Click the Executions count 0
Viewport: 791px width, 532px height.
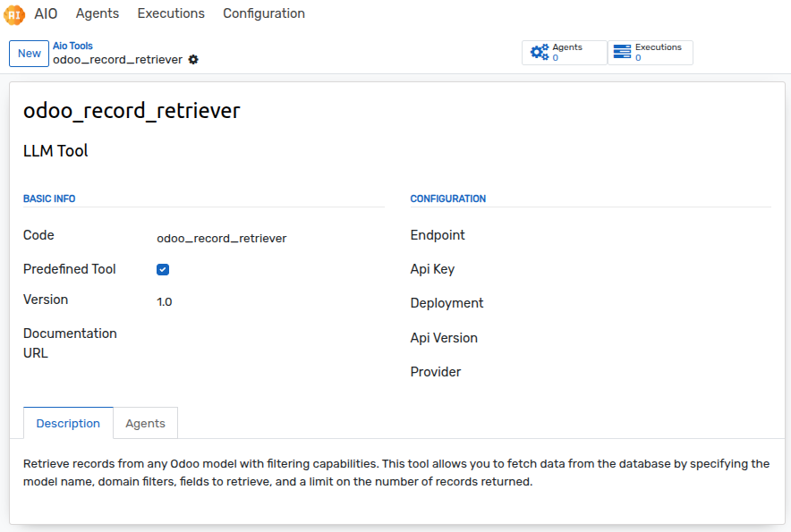(x=638, y=58)
